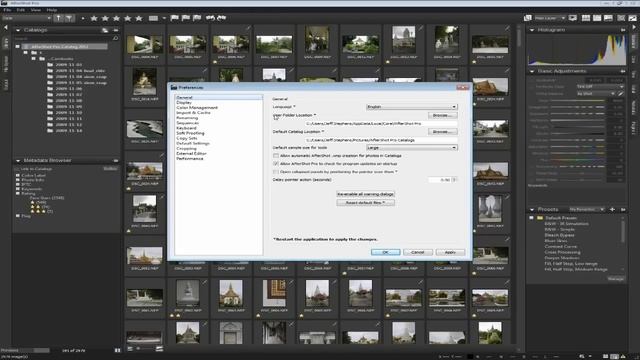Image resolution: width=640 pixels, height=360 pixels.
Task: Select Import & Cache in Preferences list
Action: coord(193,113)
